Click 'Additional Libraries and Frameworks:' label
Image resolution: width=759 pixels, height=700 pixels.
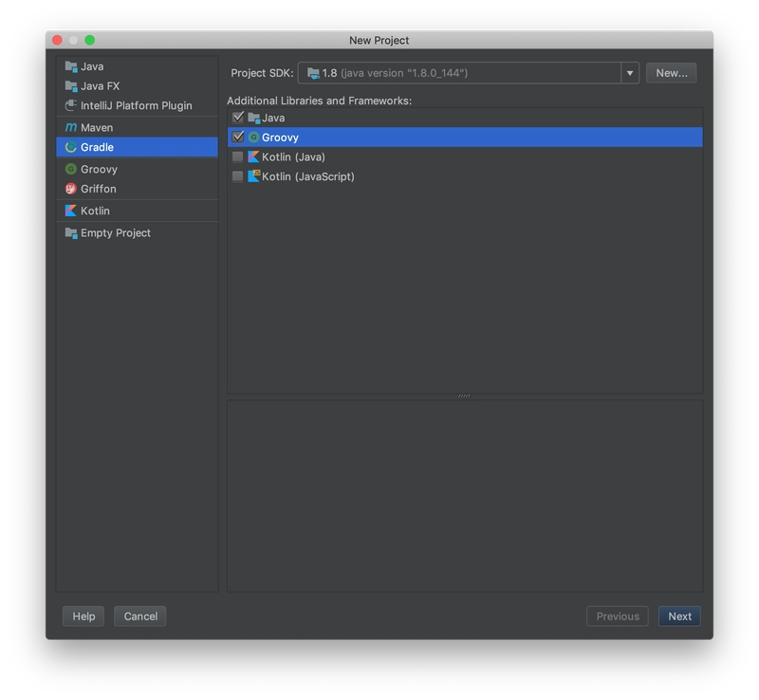point(320,101)
